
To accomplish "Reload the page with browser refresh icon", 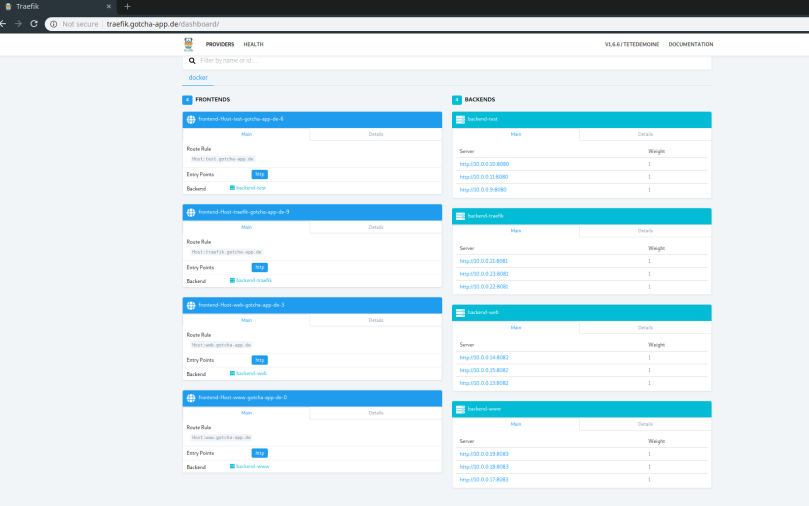I will [34, 24].
